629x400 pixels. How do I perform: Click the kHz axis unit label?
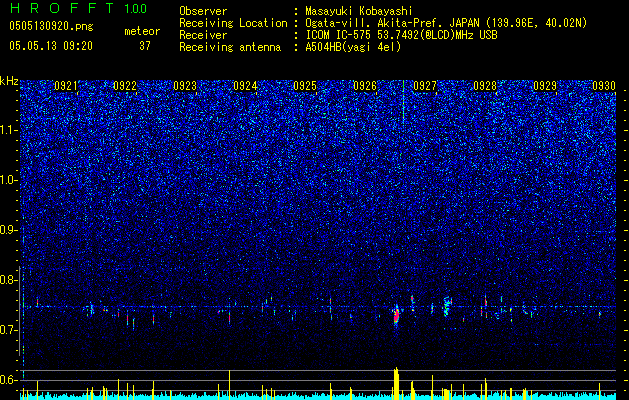pyautogui.click(x=9, y=81)
